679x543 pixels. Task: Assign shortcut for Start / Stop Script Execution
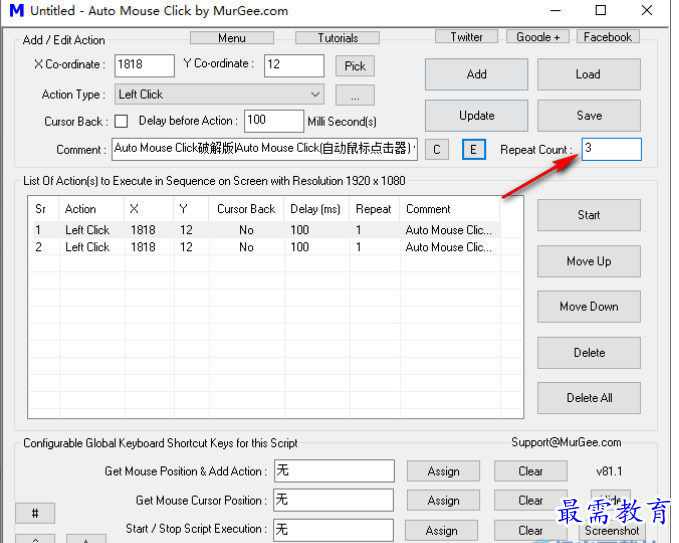point(442,530)
